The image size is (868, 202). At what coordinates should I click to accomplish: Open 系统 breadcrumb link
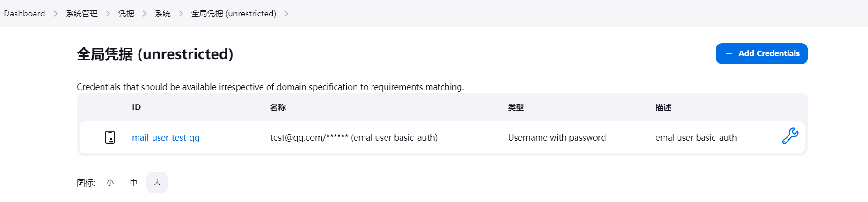tap(163, 14)
